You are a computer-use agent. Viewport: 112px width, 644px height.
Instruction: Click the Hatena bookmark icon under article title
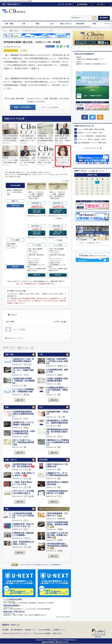(68, 46)
